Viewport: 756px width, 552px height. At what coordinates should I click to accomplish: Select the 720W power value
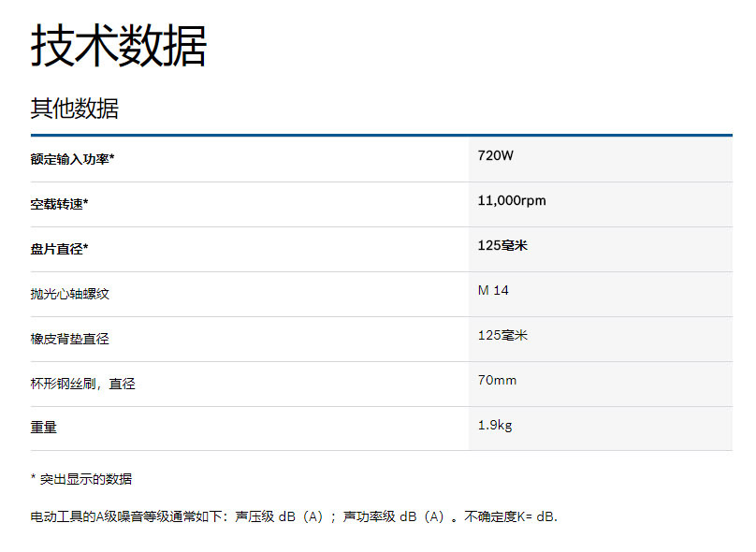[496, 155]
